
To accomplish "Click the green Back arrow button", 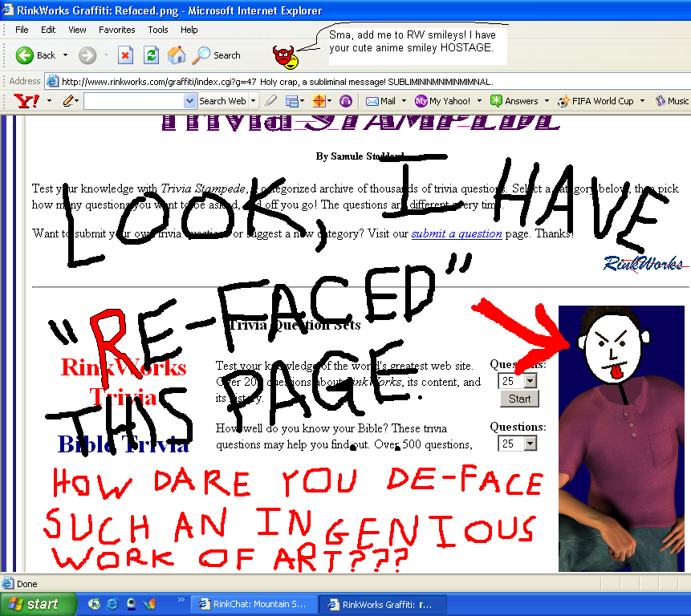I will (25, 55).
